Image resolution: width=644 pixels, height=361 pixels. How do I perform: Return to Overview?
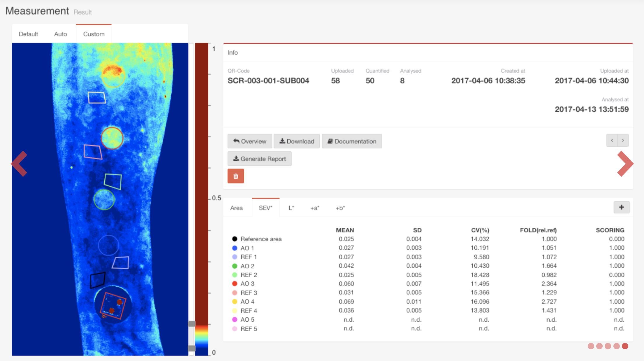point(250,141)
